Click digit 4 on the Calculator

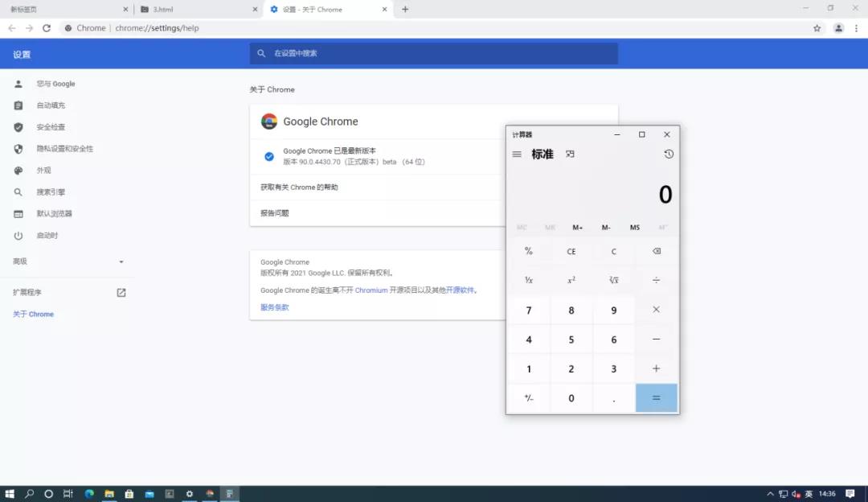tap(529, 339)
